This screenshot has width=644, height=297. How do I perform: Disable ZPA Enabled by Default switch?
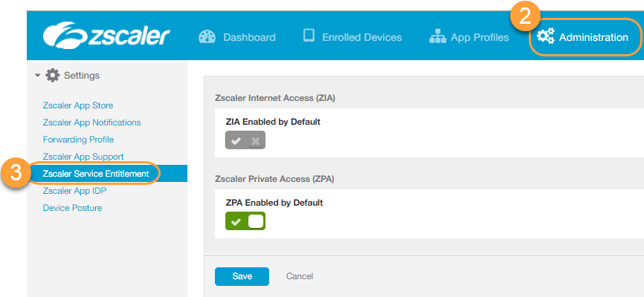click(245, 221)
